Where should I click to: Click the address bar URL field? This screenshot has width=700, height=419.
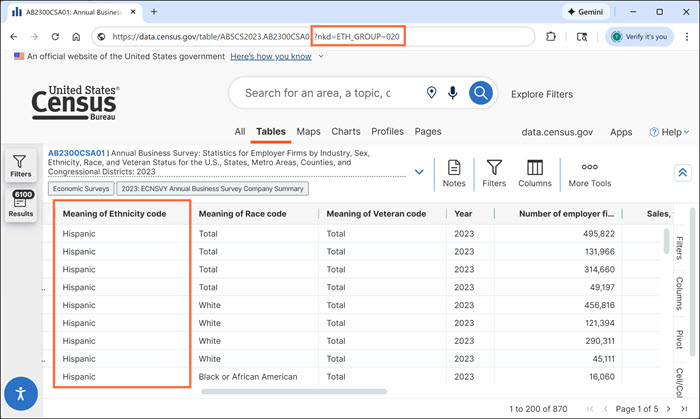click(312, 37)
